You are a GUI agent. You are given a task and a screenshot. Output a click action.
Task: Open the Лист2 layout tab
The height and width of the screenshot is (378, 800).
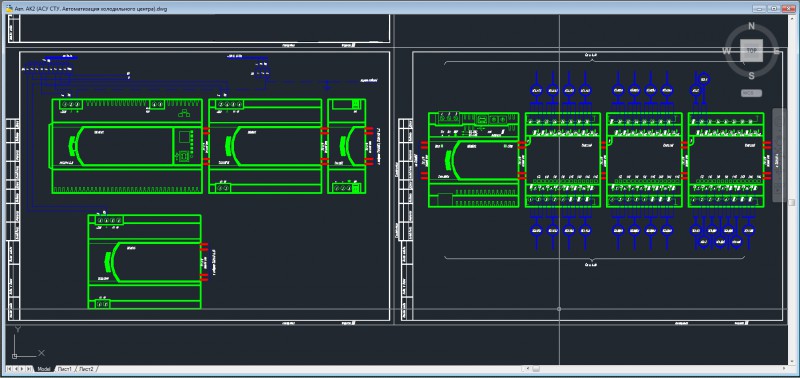[86, 369]
